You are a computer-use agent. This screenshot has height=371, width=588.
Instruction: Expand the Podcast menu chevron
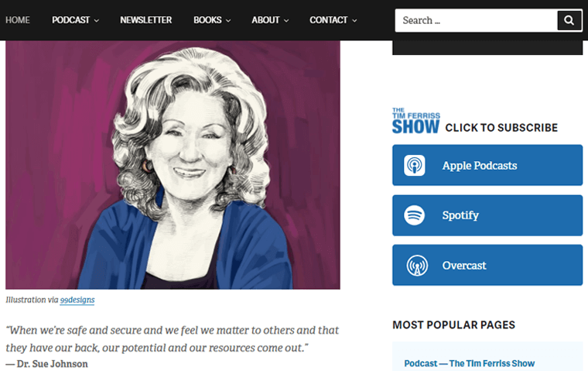click(x=97, y=21)
